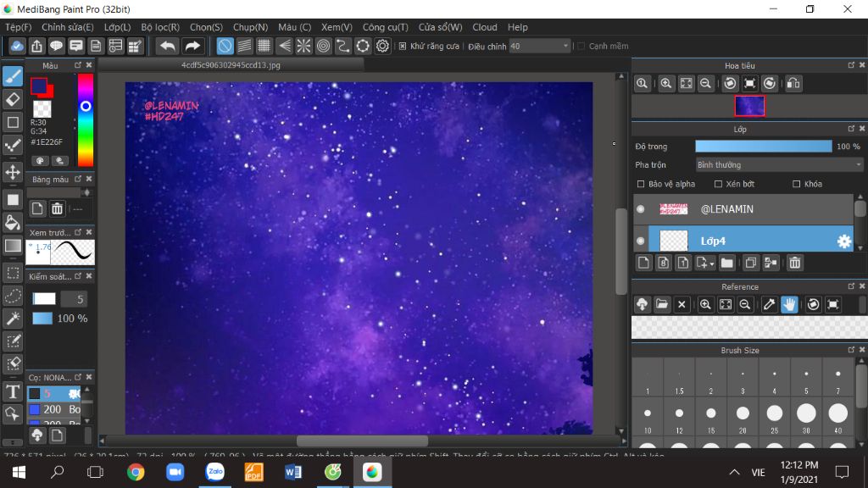Viewport: 868px width, 488px height.
Task: Open Google Chrome from taskbar
Action: tap(136, 472)
